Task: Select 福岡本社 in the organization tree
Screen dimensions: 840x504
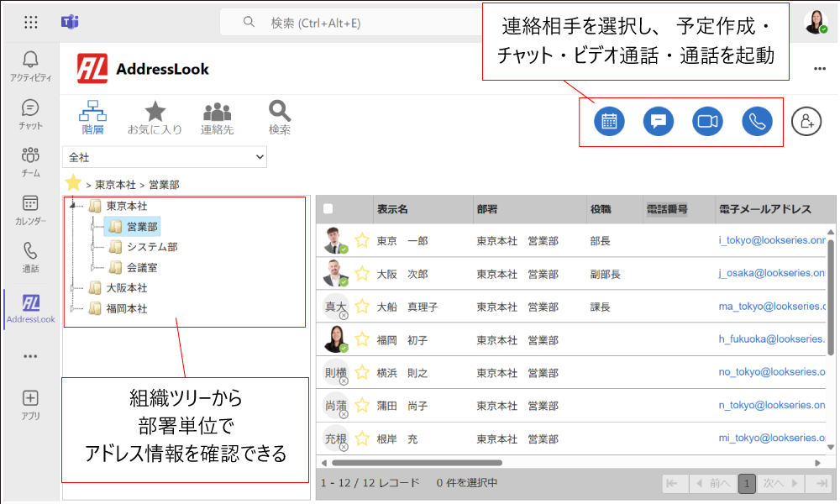Action: (x=127, y=308)
